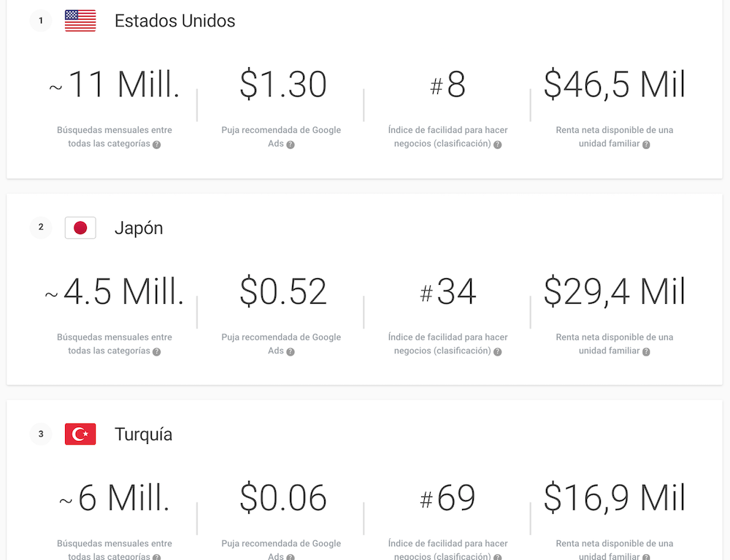This screenshot has height=560, width=730.
Task: Click the Turkey flag icon
Action: click(x=80, y=434)
